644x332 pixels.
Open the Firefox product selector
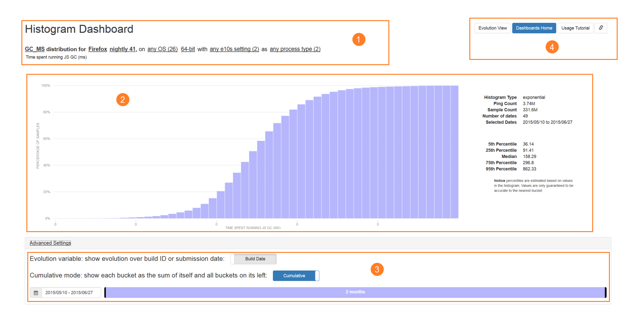97,49
